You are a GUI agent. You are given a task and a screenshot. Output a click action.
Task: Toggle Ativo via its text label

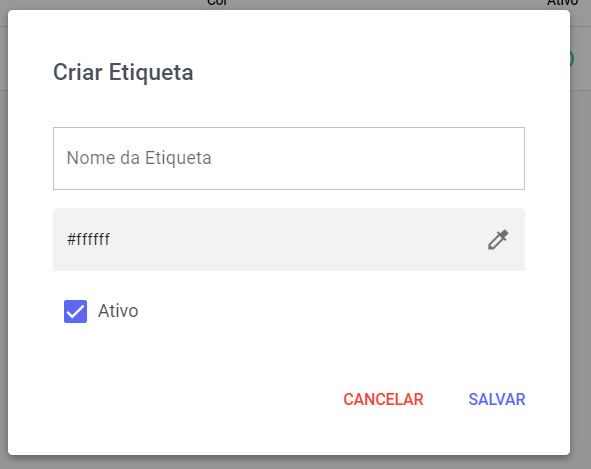tap(118, 311)
